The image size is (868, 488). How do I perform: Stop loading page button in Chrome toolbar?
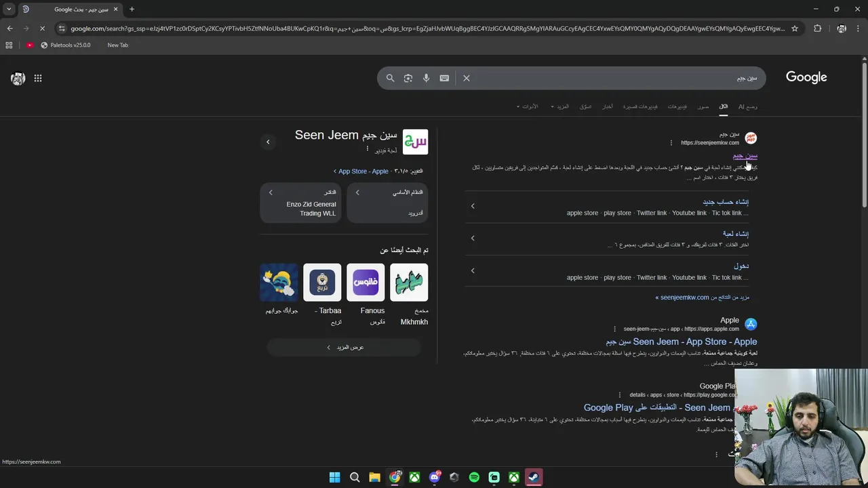pos(42,28)
